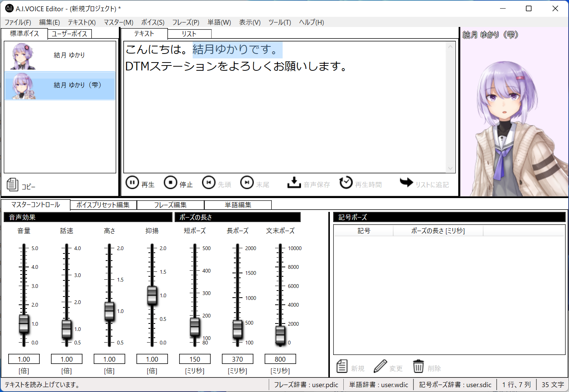Open the マスター(M) menu
This screenshot has width=569, height=392.
(118, 22)
